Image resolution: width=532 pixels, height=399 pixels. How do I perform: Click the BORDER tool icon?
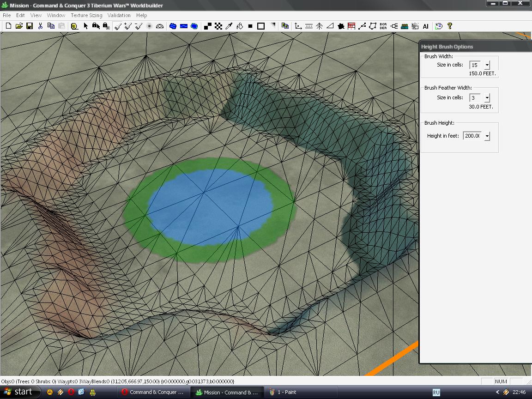click(x=383, y=26)
